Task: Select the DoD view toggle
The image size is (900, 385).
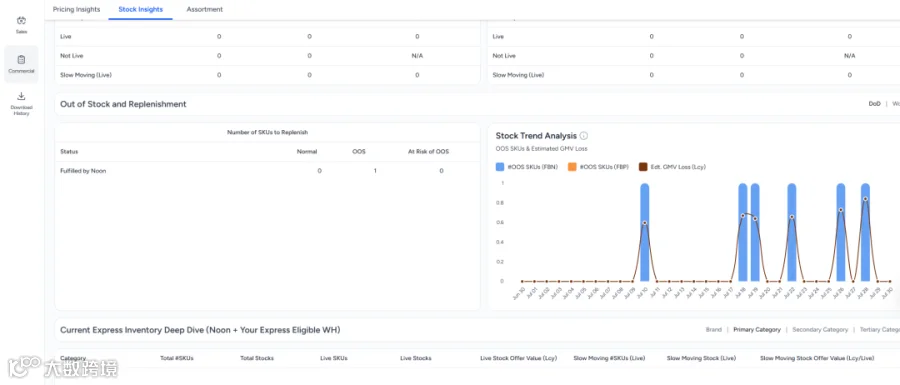Action: (x=874, y=104)
